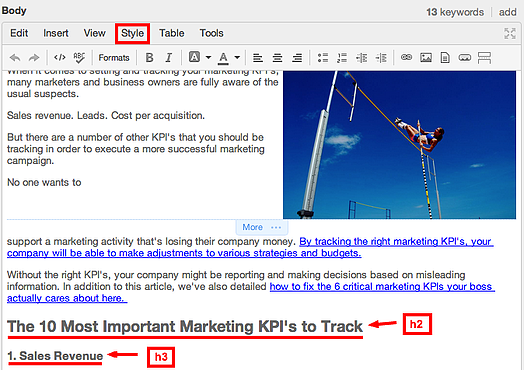The height and width of the screenshot is (370, 524).
Task: Open the Table menu
Action: (x=171, y=33)
